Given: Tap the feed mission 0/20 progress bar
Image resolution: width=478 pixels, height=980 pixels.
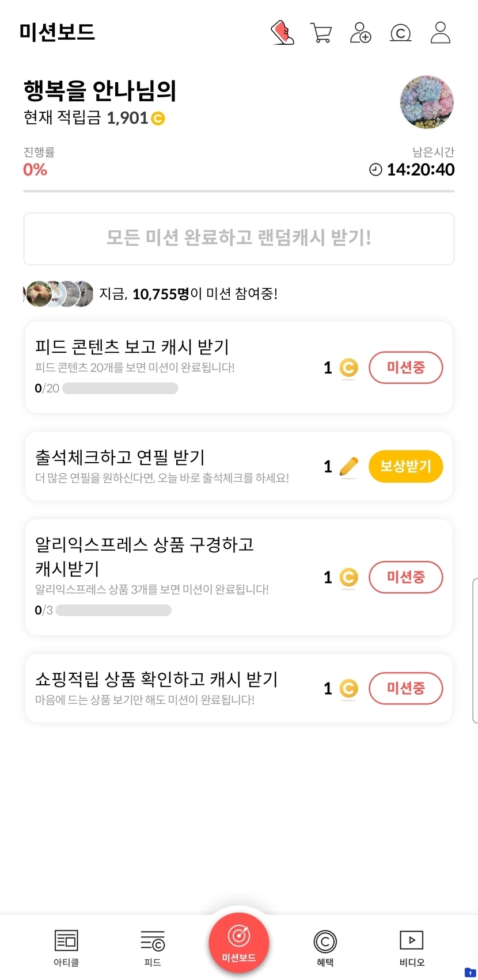Looking at the screenshot, I should click(120, 388).
